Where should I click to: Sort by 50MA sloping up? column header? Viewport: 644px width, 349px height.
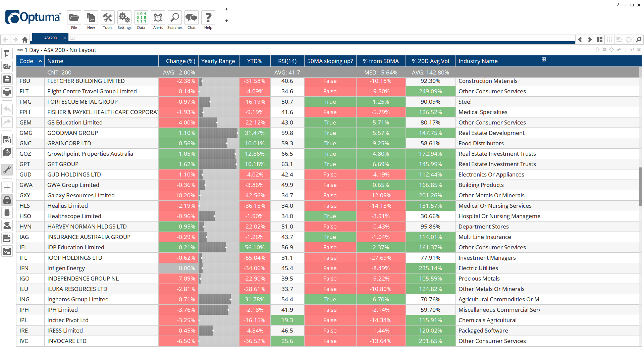tap(330, 61)
